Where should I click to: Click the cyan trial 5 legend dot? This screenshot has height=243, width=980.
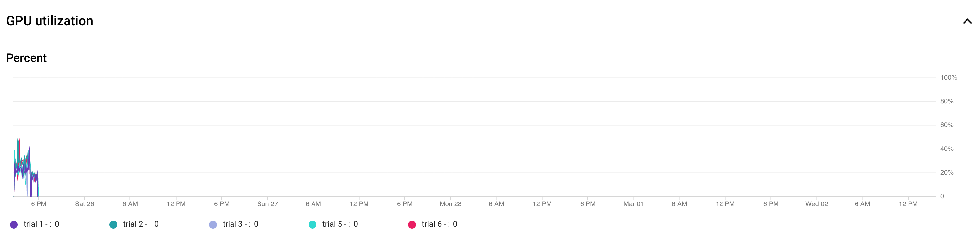pyautogui.click(x=312, y=224)
